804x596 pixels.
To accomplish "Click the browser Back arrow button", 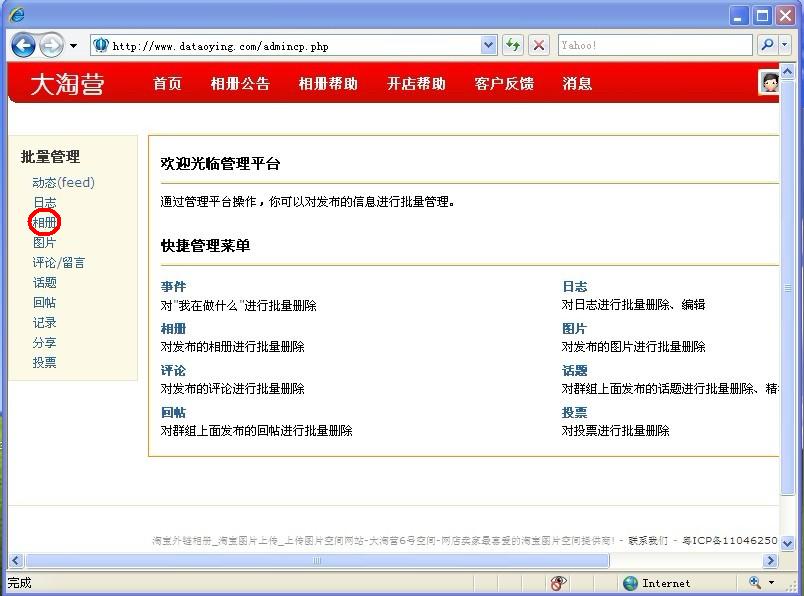I will pyautogui.click(x=23, y=46).
